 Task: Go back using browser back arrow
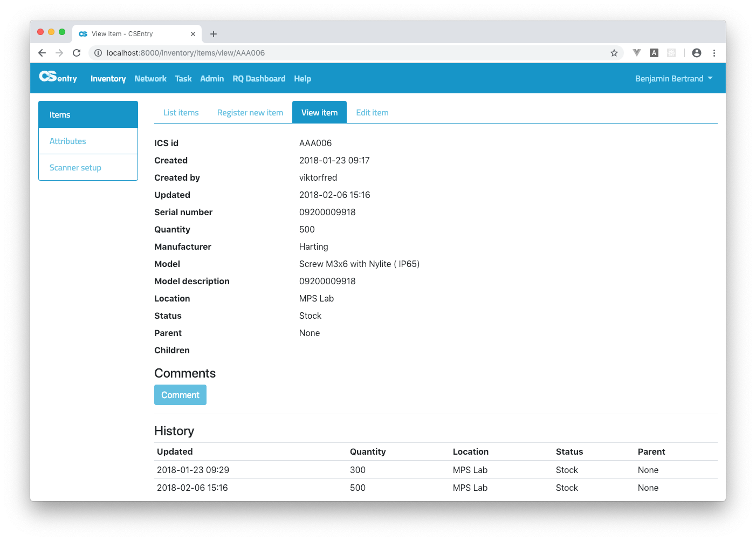(x=42, y=53)
